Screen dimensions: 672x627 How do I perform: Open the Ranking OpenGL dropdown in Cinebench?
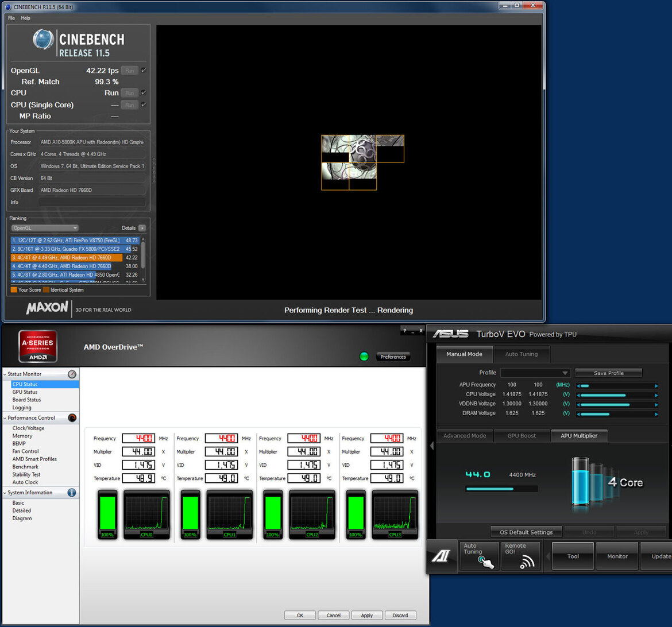coord(45,228)
